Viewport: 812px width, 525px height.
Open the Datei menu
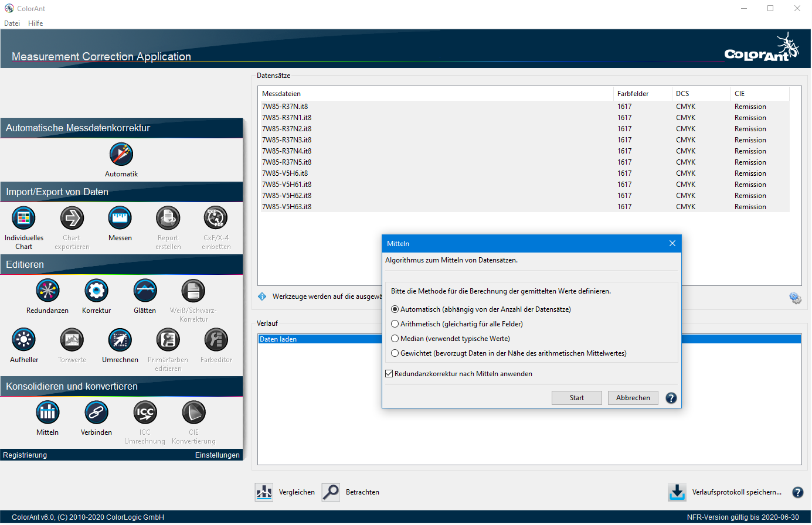(x=12, y=23)
